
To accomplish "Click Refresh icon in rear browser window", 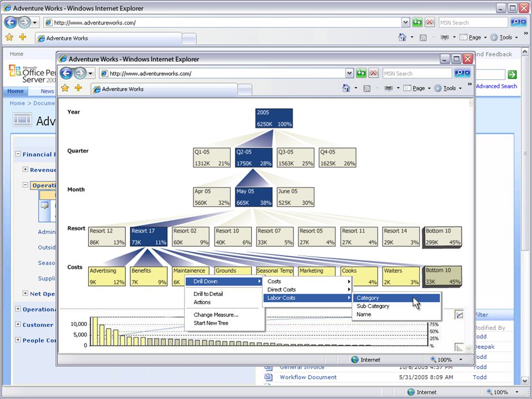I will click(417, 22).
